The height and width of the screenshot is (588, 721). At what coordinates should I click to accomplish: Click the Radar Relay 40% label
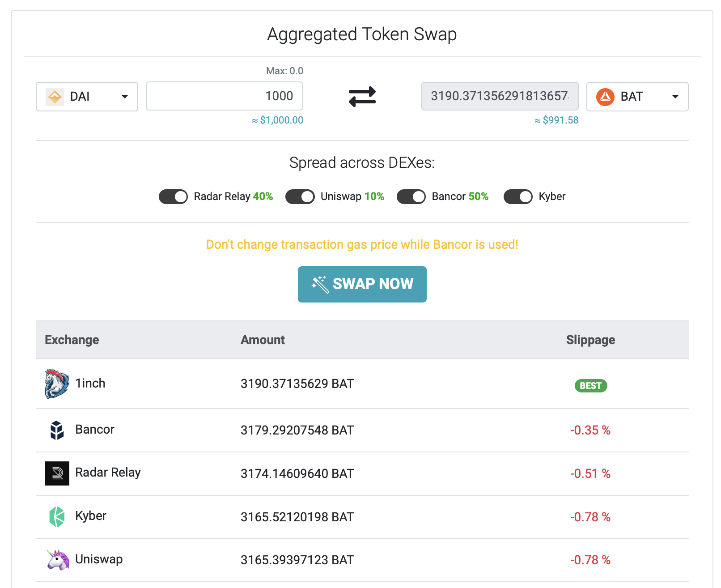coord(233,196)
